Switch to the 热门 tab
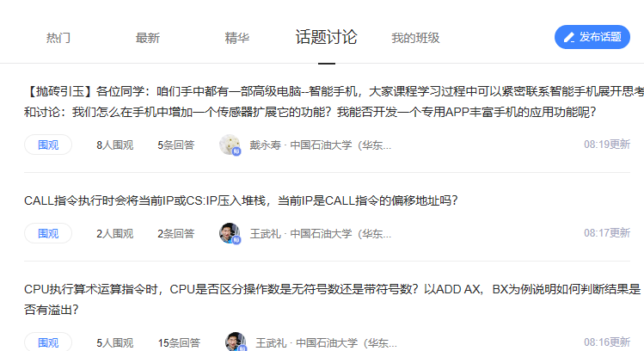The width and height of the screenshot is (644, 351). (x=58, y=38)
